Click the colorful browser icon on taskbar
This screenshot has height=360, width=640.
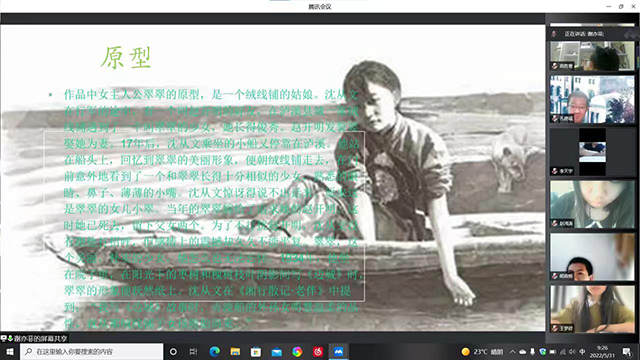[297, 351]
